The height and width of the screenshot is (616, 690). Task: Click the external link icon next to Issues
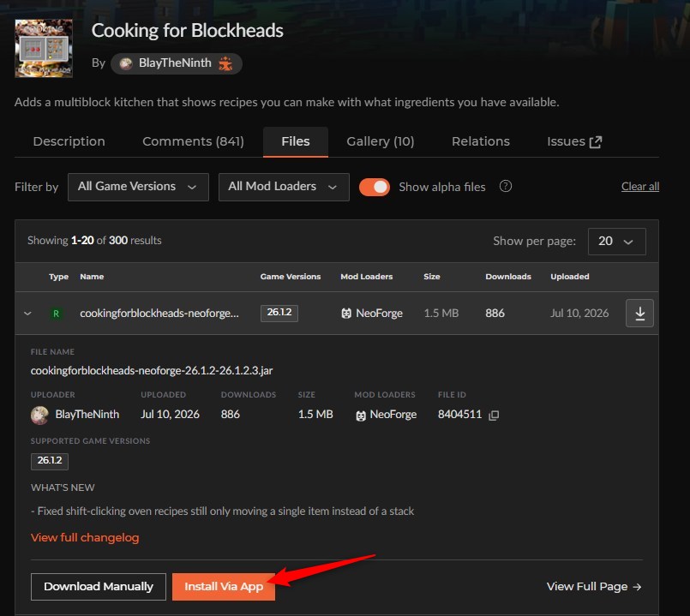pyautogui.click(x=596, y=141)
